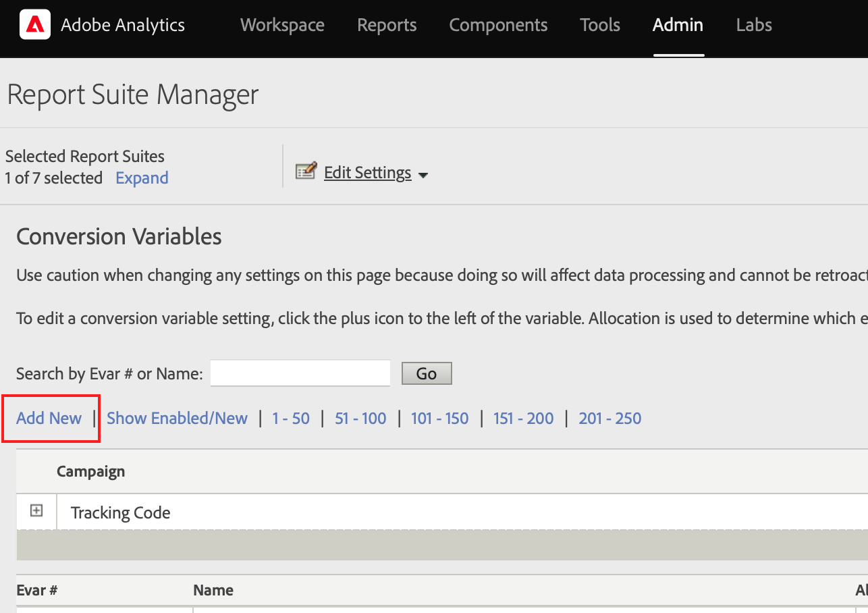
Task: Open the Workspace menu
Action: [282, 26]
